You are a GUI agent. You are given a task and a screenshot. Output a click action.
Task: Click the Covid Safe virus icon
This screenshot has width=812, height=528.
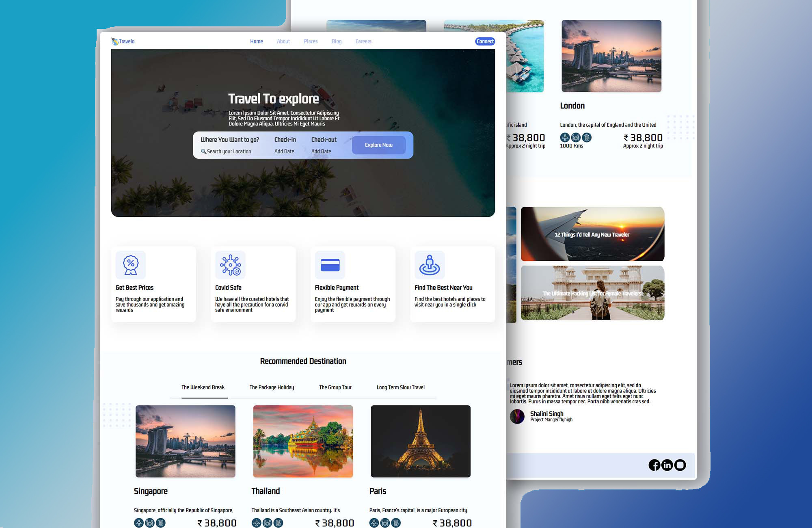(x=230, y=265)
